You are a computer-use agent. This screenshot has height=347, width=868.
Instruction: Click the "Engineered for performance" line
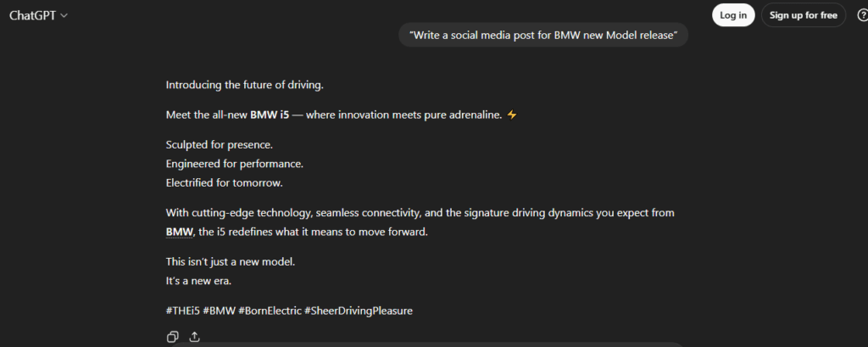coord(234,163)
